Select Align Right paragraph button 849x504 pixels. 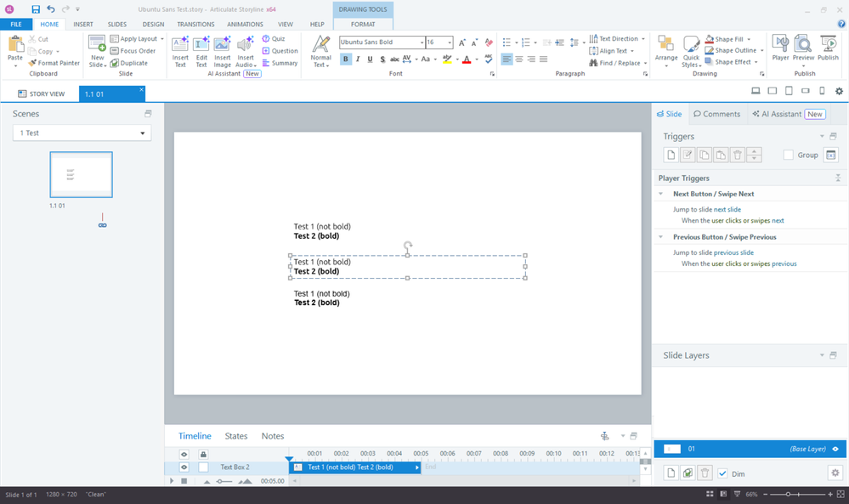pyautogui.click(x=531, y=59)
